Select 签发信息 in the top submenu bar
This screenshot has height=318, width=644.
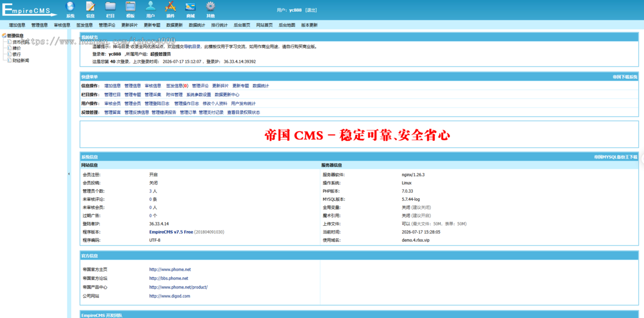tap(85, 25)
